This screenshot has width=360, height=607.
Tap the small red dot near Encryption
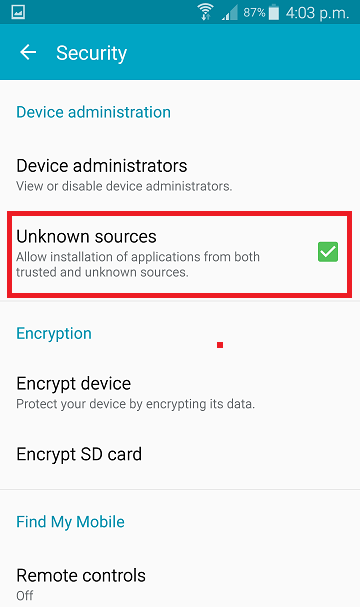[x=220, y=345]
